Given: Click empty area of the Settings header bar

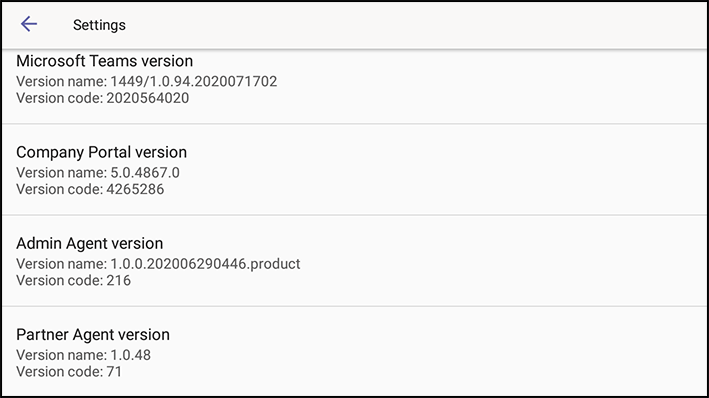Looking at the screenshot, I should (407, 25).
